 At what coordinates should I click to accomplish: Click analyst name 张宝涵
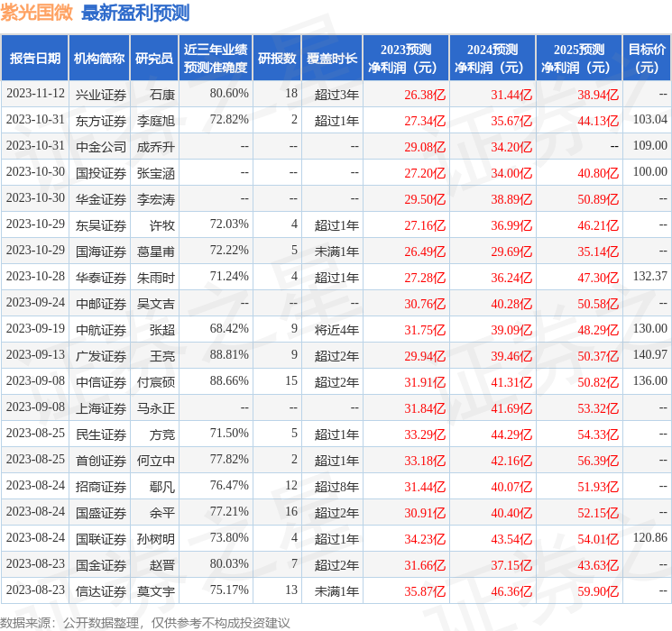(x=156, y=173)
